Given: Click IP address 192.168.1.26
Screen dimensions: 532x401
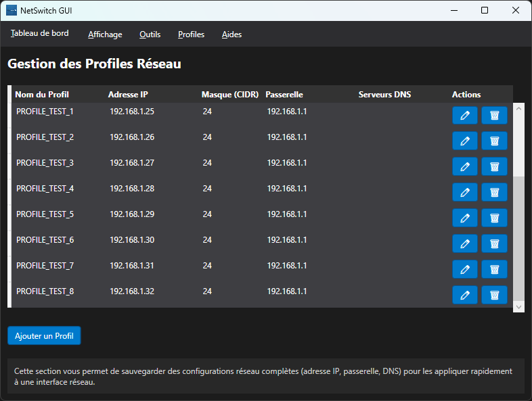Looking at the screenshot, I should click(x=132, y=137).
